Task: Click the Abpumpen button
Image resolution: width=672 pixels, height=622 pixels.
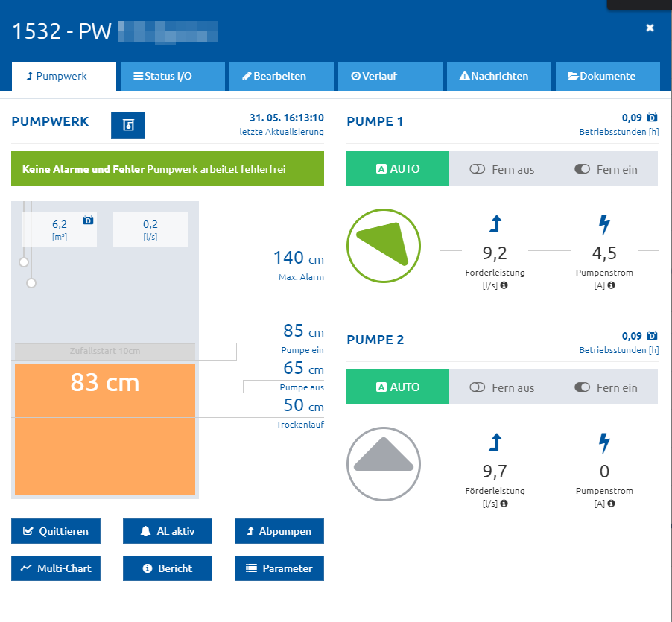Action: click(x=279, y=531)
